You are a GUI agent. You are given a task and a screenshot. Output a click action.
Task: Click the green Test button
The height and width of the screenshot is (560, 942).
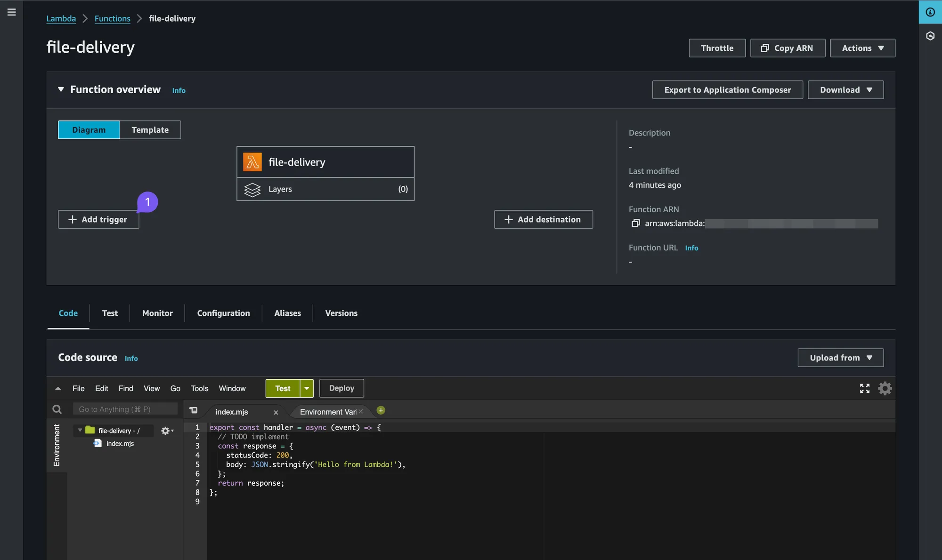tap(283, 388)
